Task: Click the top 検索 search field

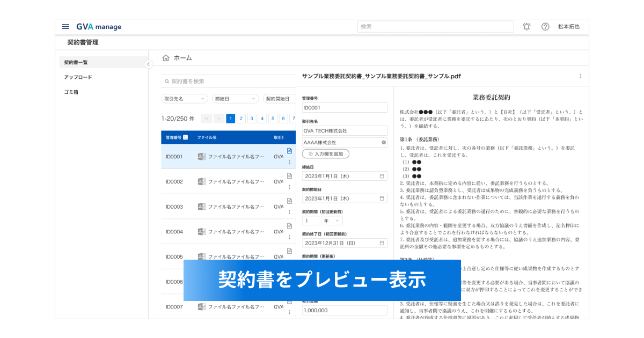Action: pyautogui.click(x=436, y=26)
